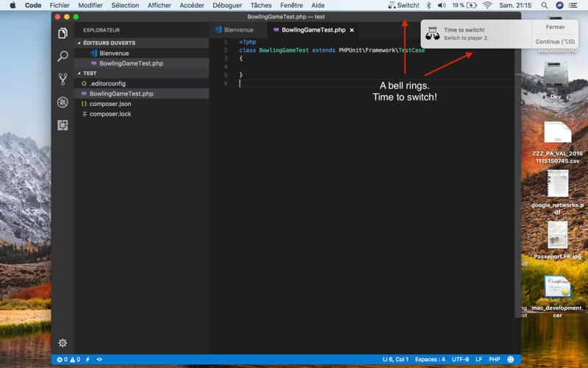Open the Déboguer menu

227,5
